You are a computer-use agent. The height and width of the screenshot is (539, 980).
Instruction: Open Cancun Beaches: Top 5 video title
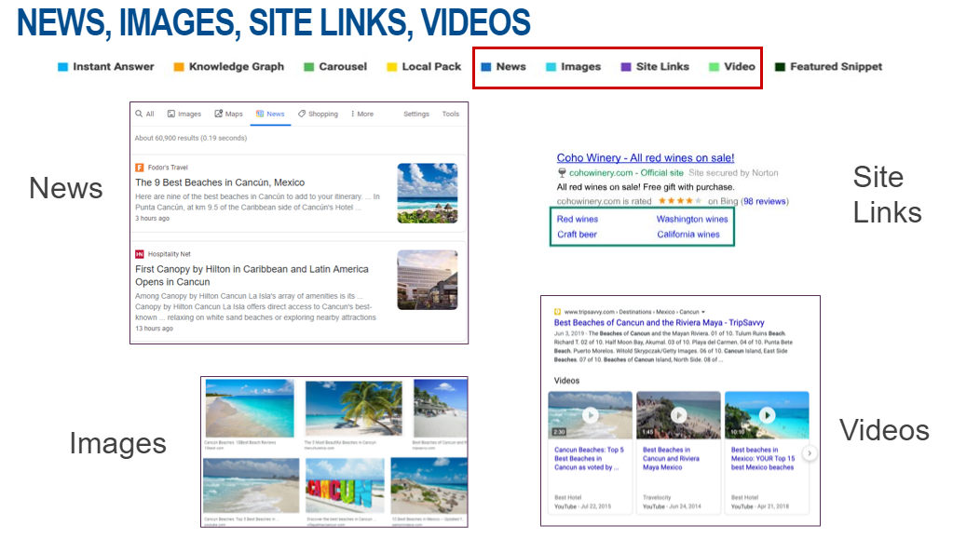[589, 458]
